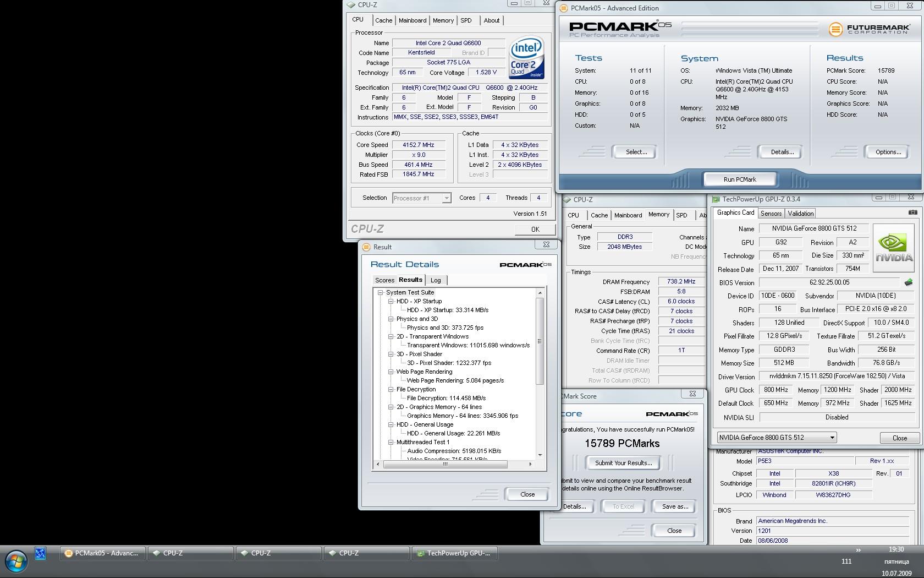Click the Intel Core 2 Quad logo
Screen dimensions: 924x578
click(526, 57)
